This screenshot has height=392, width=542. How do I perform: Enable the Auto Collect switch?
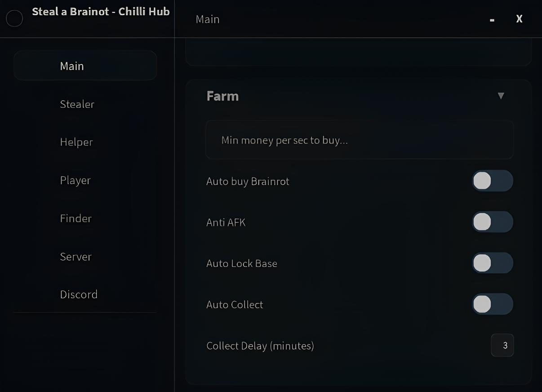click(492, 304)
